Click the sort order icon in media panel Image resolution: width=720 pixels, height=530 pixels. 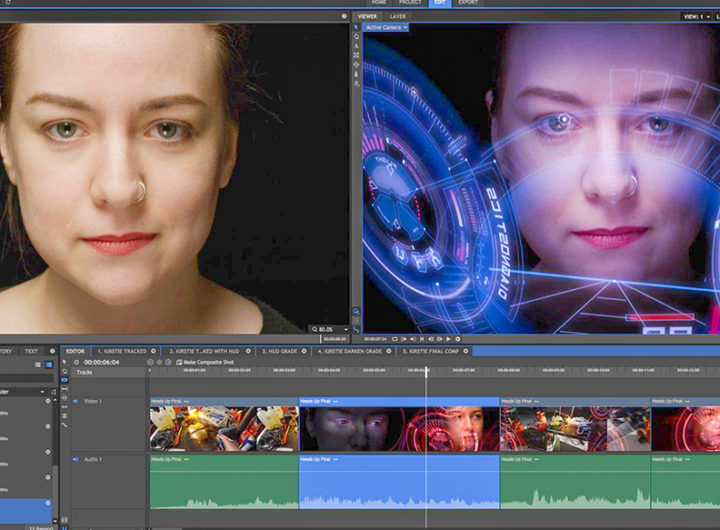53,392
